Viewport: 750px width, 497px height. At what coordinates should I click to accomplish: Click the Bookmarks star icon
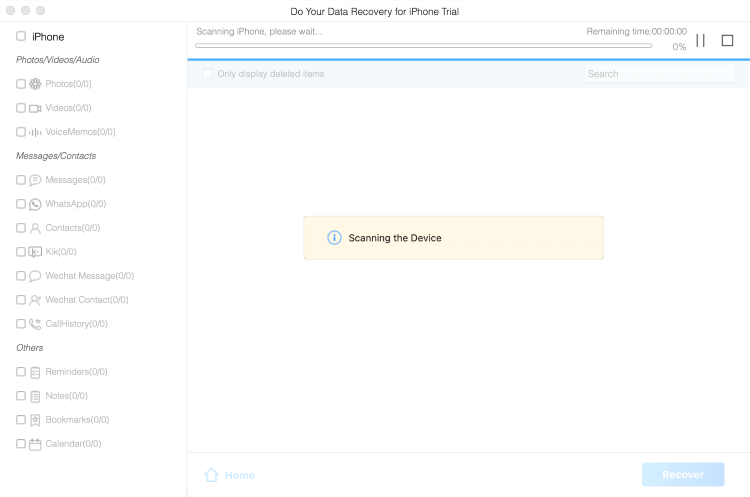[x=35, y=420]
